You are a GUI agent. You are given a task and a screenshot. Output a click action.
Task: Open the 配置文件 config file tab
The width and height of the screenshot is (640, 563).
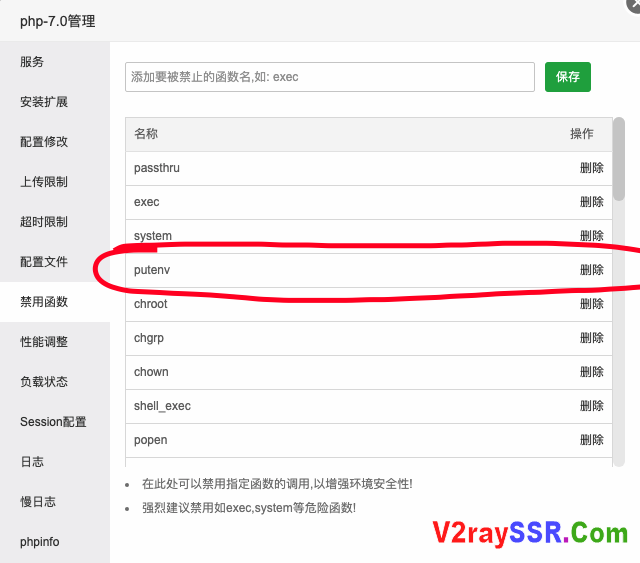point(44,262)
